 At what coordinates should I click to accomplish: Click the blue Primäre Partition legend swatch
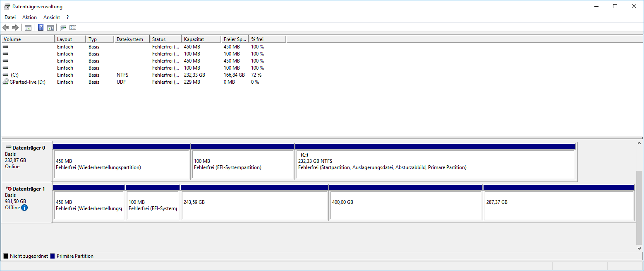tap(53, 256)
